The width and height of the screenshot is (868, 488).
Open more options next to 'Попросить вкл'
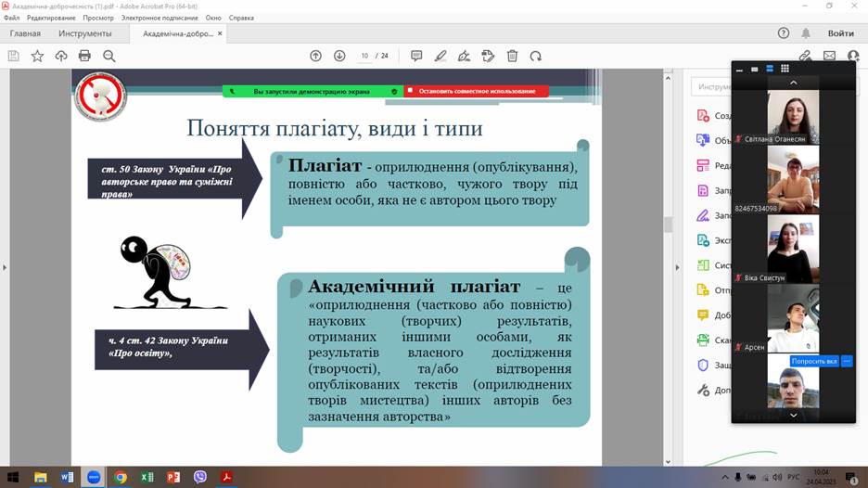pyautogui.click(x=846, y=361)
